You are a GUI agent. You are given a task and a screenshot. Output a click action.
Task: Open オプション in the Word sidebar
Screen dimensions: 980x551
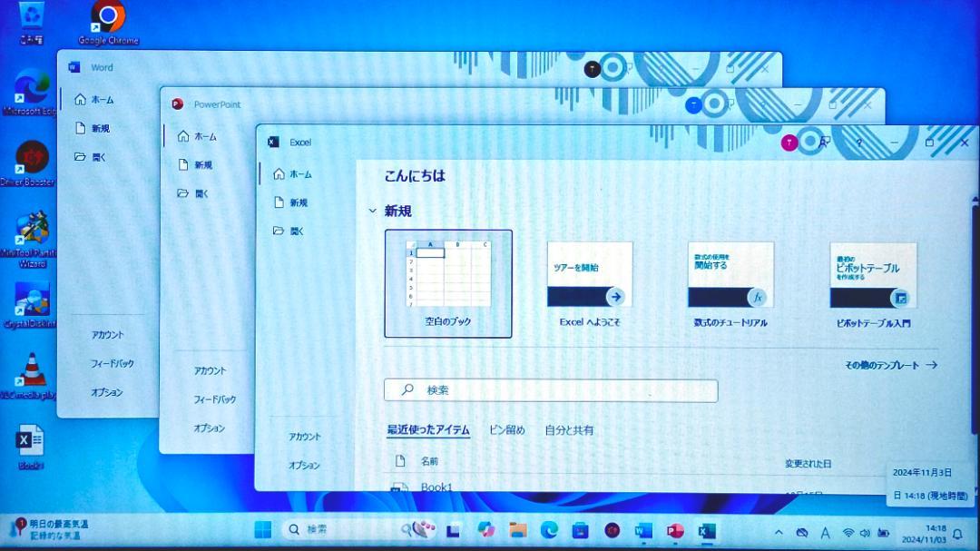pyautogui.click(x=107, y=392)
